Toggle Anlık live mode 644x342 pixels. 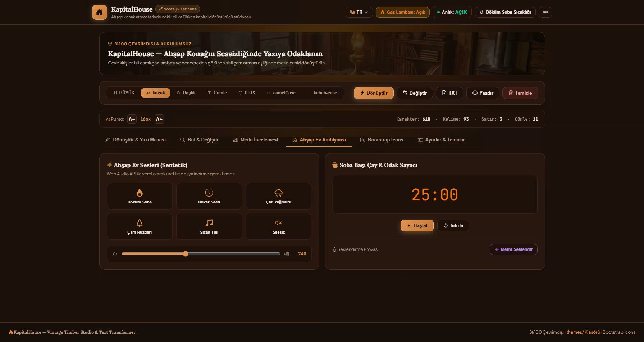tap(452, 12)
